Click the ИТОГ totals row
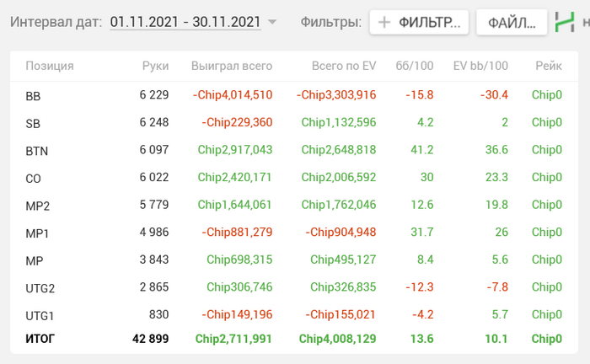The height and width of the screenshot is (364, 590). click(x=294, y=339)
